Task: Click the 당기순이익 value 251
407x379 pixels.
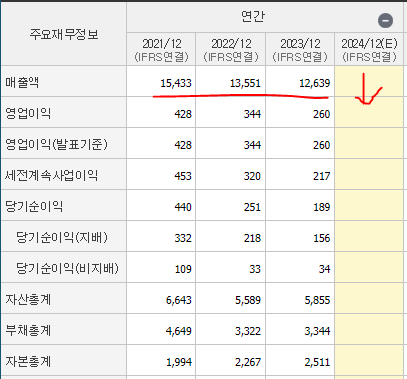Action: click(x=252, y=207)
